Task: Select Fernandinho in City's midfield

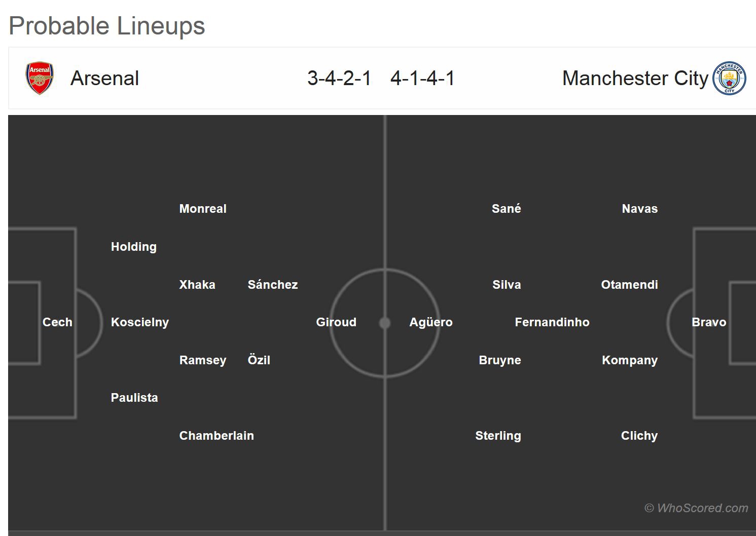Action: (552, 322)
